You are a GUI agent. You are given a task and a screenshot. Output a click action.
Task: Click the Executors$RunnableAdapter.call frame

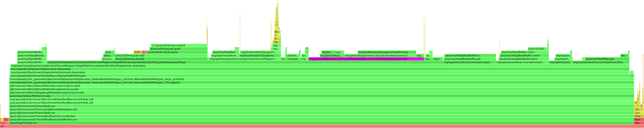[322, 109]
